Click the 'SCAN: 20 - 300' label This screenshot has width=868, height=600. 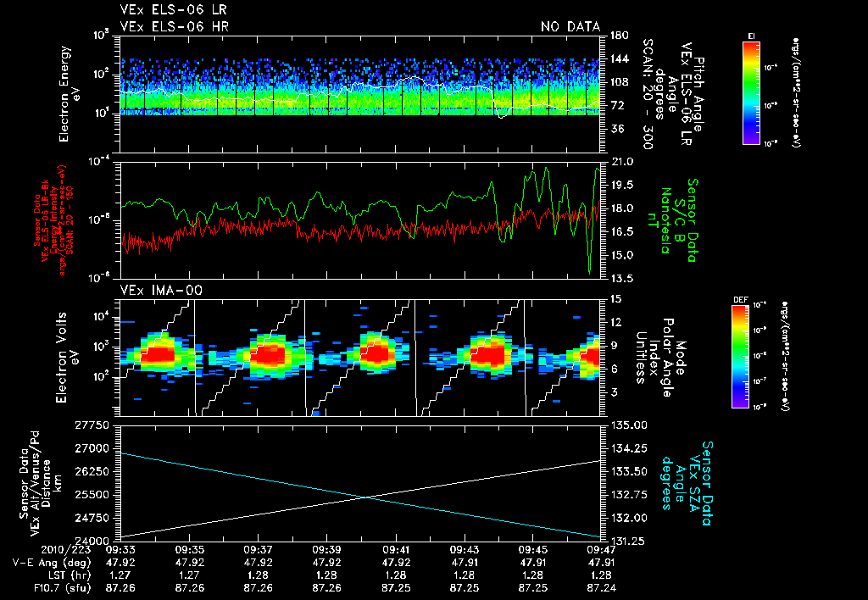[647, 94]
